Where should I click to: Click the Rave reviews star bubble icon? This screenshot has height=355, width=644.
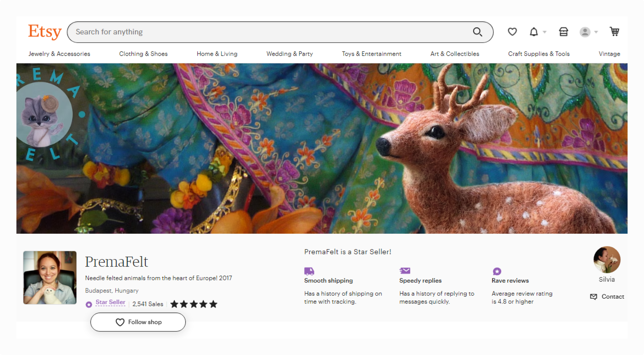[497, 271]
